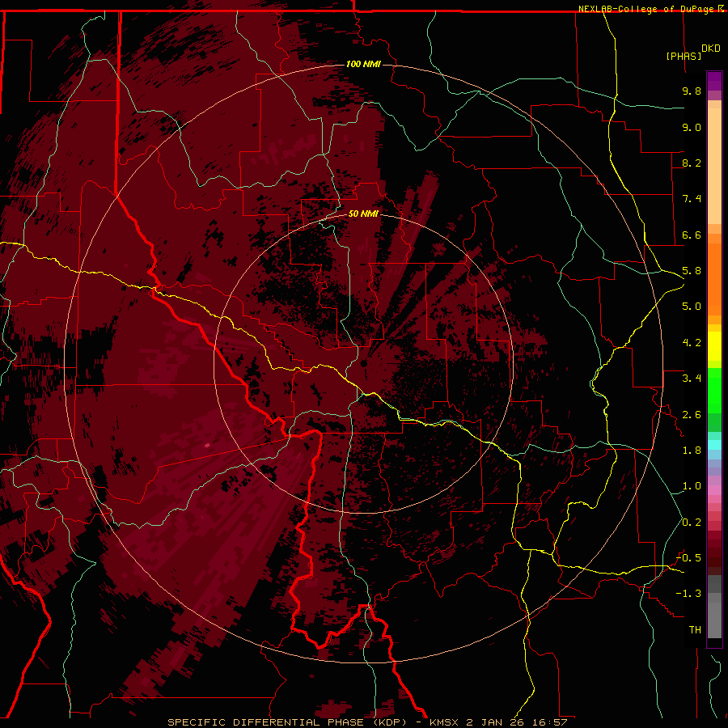
Task: Click the 0.2 color scale value
Action: click(692, 523)
